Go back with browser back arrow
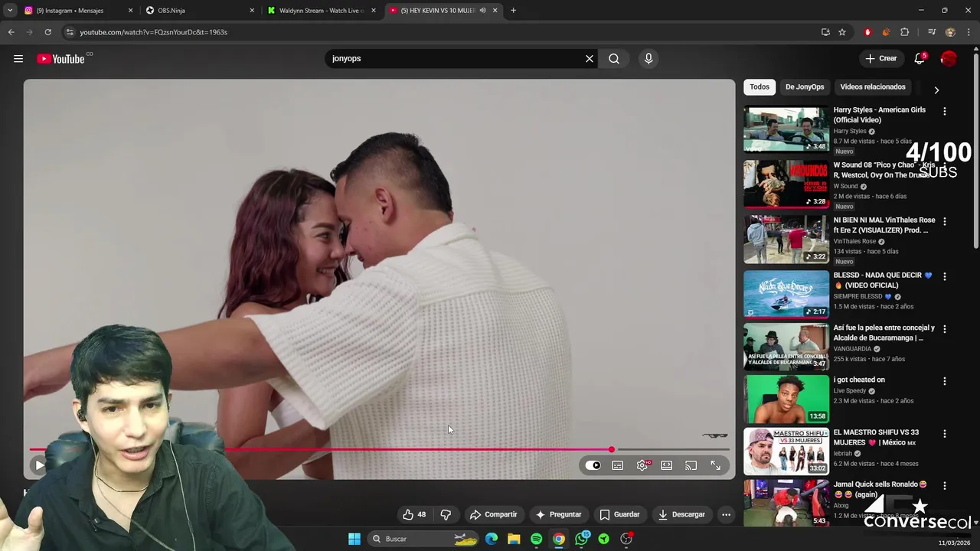 [11, 32]
